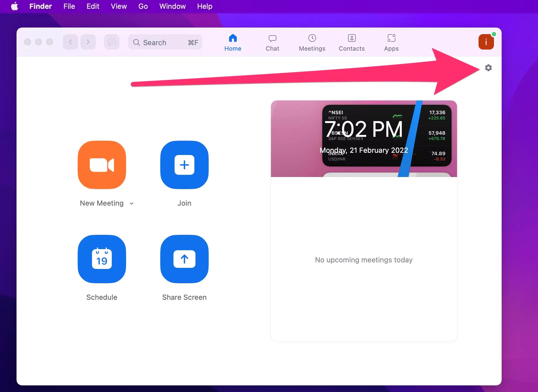This screenshot has height=392, width=538.
Task: Click the Schedule calendar icon
Action: 102,259
